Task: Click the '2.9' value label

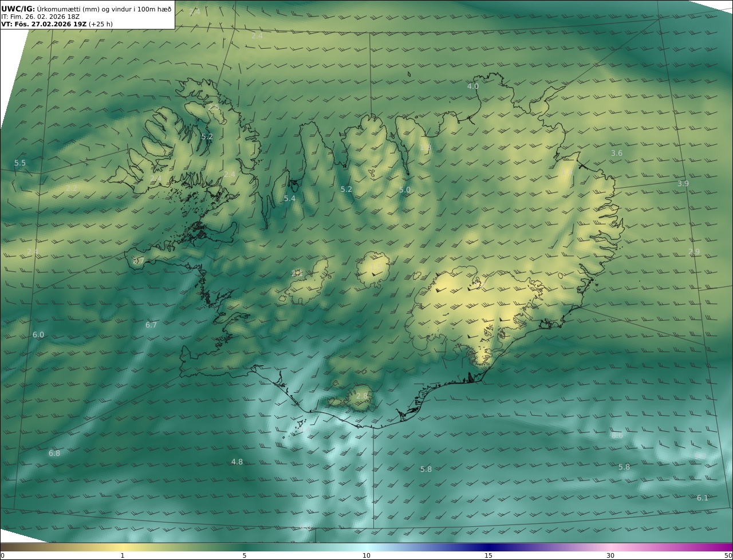Action: (694, 252)
